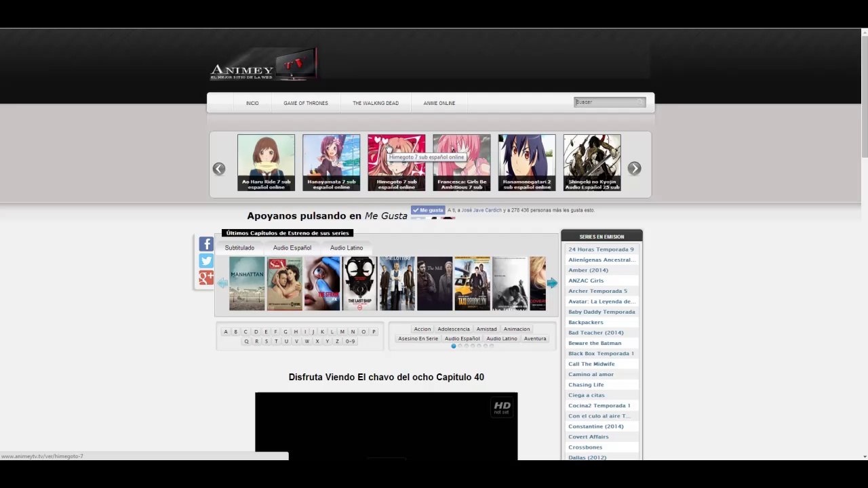Open the Francesca: Girls Be Ambitious thumbnail
Screen dimensions: 868x488
point(461,163)
